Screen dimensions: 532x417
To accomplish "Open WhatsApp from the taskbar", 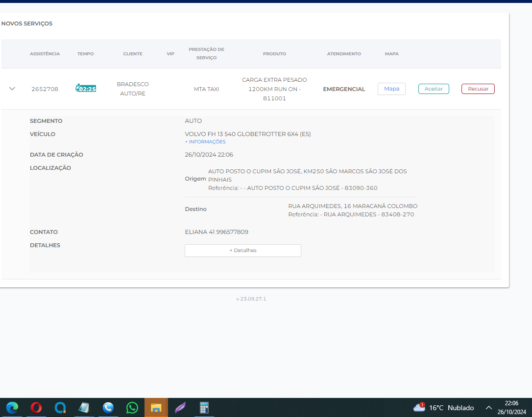I will click(x=132, y=408).
